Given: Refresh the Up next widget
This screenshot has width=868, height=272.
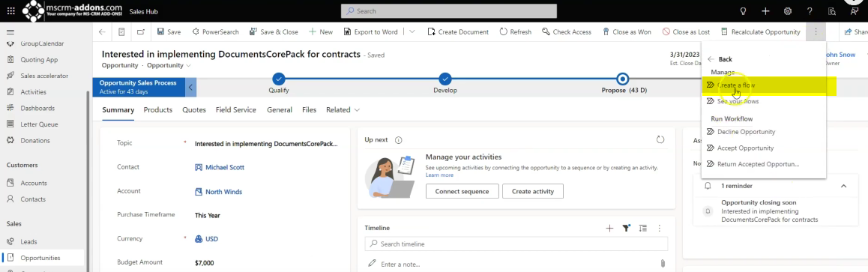Looking at the screenshot, I should click(x=660, y=140).
